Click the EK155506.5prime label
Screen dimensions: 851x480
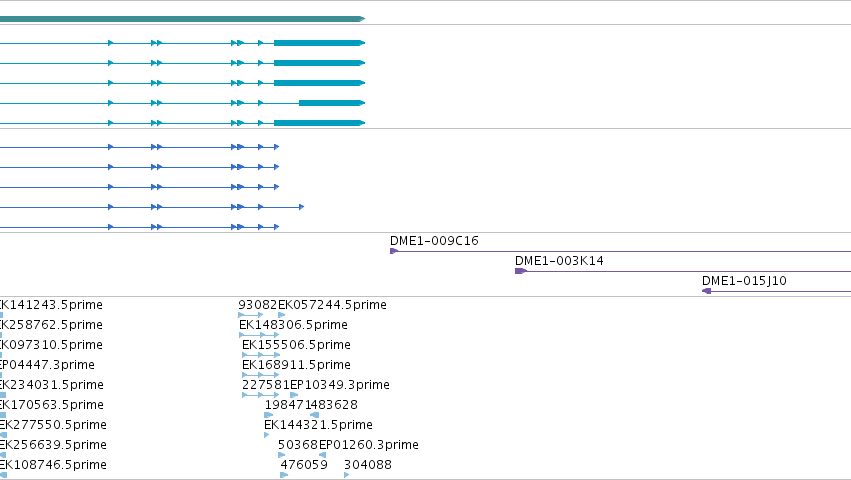coord(296,345)
